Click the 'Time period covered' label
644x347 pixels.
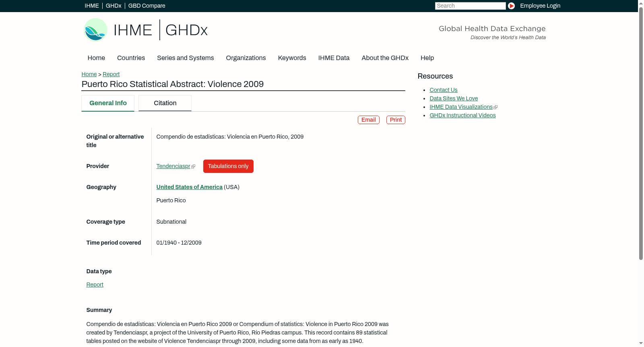114,243
